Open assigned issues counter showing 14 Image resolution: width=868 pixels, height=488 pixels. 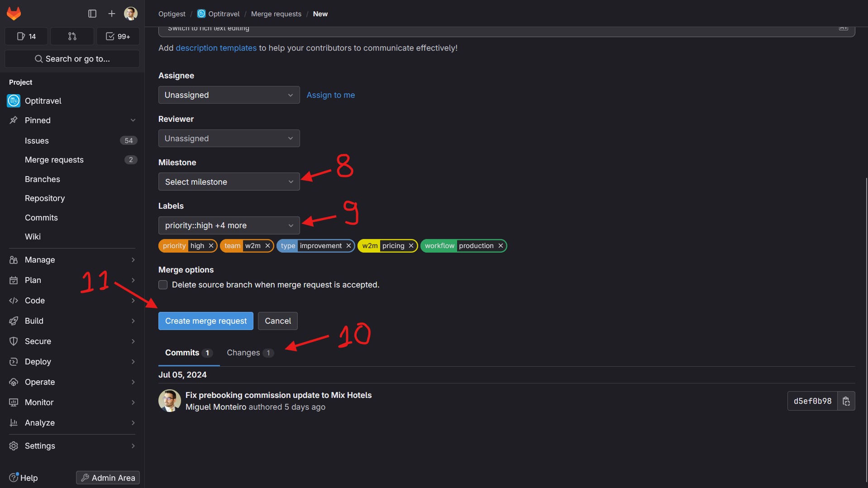[26, 36]
